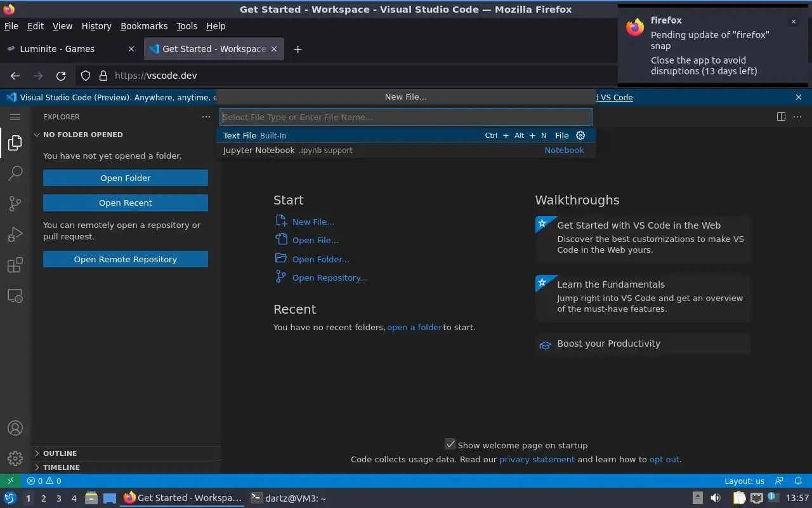Focus the Select File Type input field
The image size is (812, 508).
(406, 117)
